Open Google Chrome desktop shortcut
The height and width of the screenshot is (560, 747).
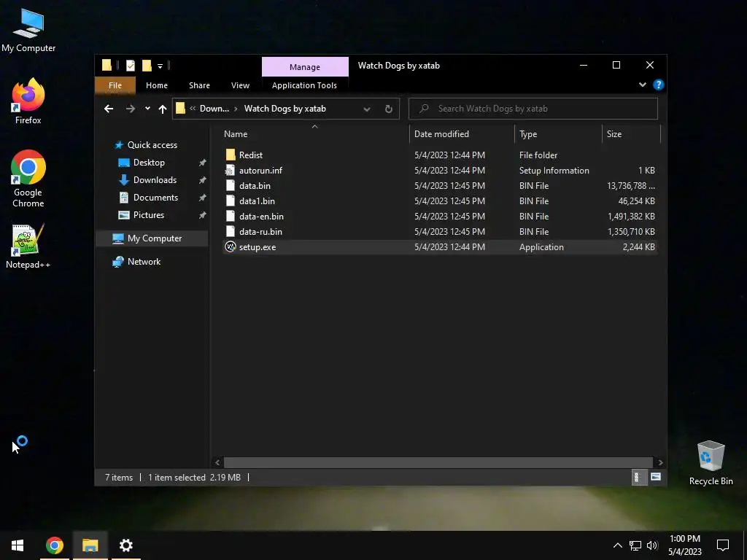(x=28, y=179)
